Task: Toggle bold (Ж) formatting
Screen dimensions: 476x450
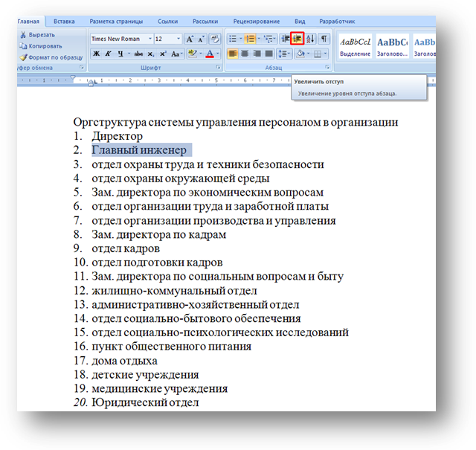Action: click(96, 54)
